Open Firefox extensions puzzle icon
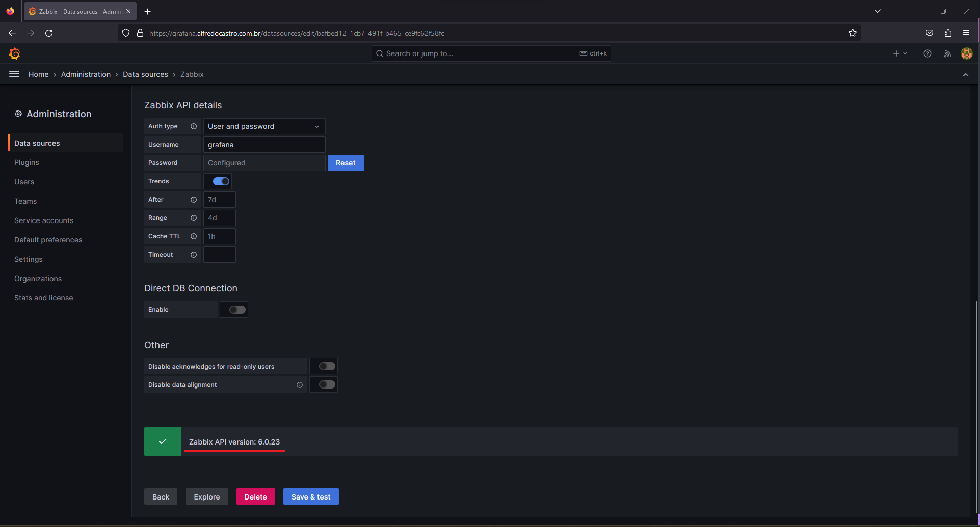 (948, 33)
